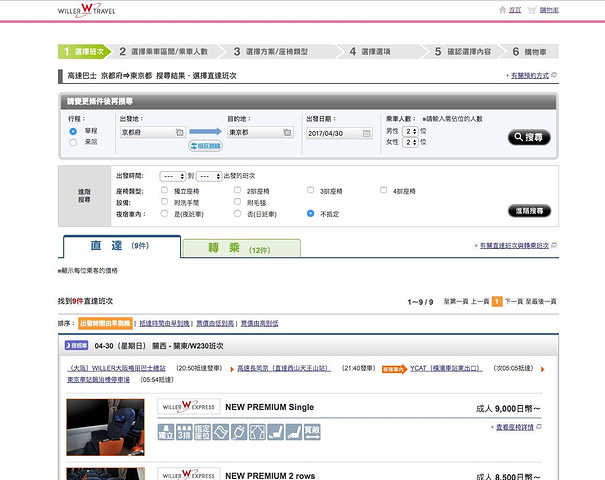
Task: Swap route with the 相反路線 button
Action: click(x=208, y=145)
